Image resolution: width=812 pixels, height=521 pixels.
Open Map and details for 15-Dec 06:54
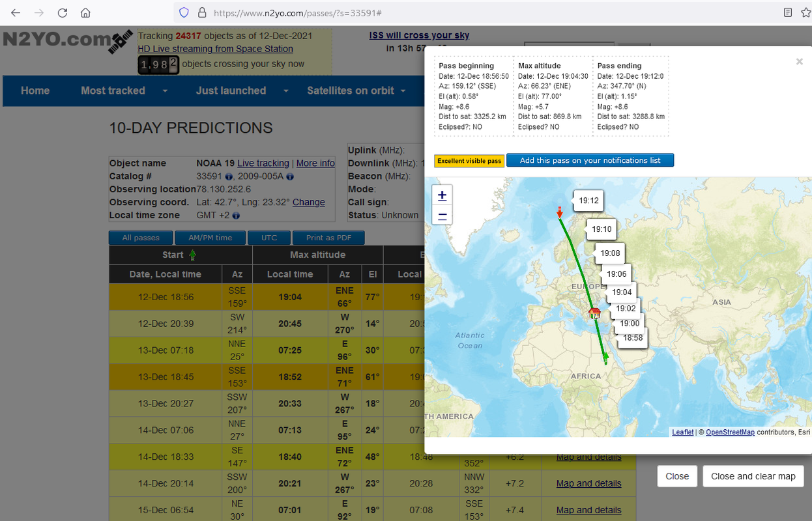click(x=588, y=510)
